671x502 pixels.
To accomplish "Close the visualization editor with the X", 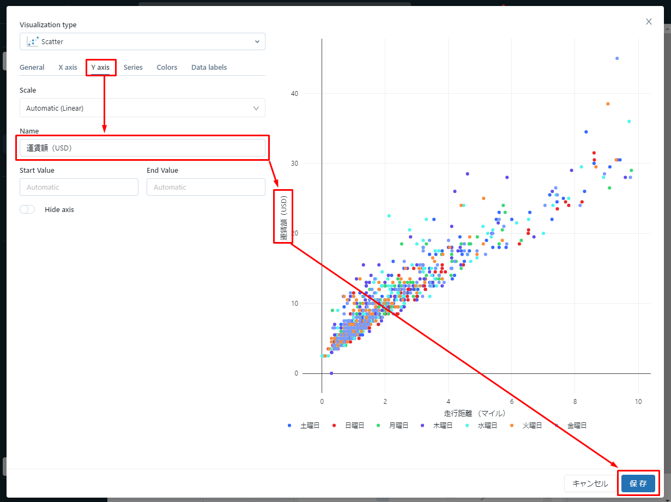I will (x=648, y=21).
